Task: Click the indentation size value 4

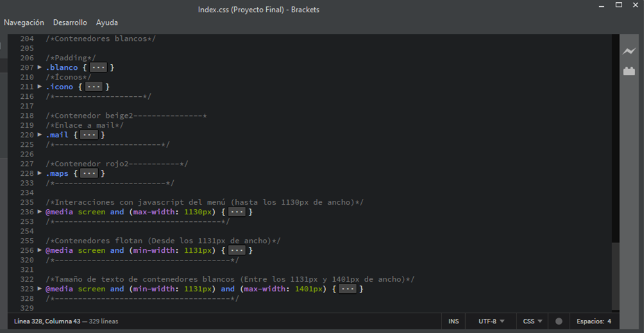Action: pos(609,321)
